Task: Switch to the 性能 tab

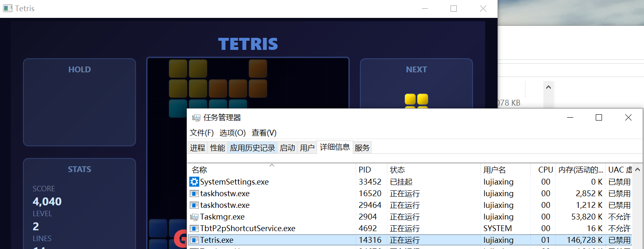Action: tap(217, 147)
